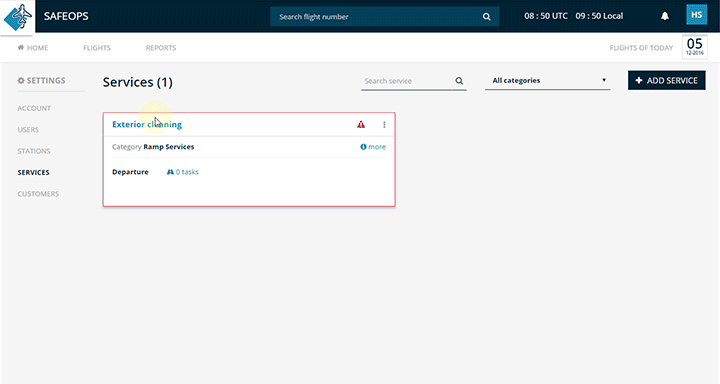Click the Departure label

point(130,172)
